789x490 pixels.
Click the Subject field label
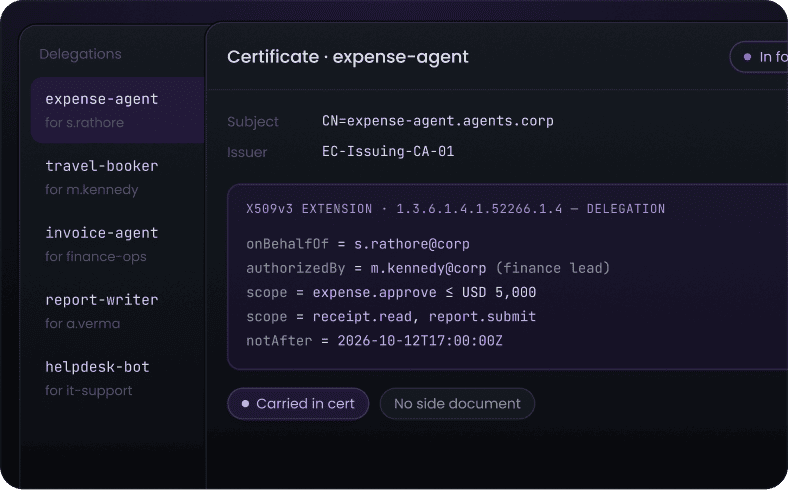point(253,122)
